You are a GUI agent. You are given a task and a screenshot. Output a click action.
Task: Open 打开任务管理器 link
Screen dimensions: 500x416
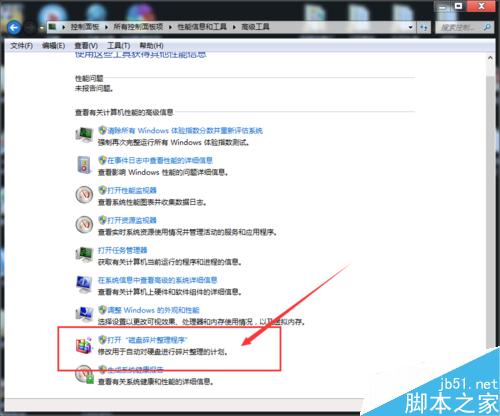click(122, 250)
